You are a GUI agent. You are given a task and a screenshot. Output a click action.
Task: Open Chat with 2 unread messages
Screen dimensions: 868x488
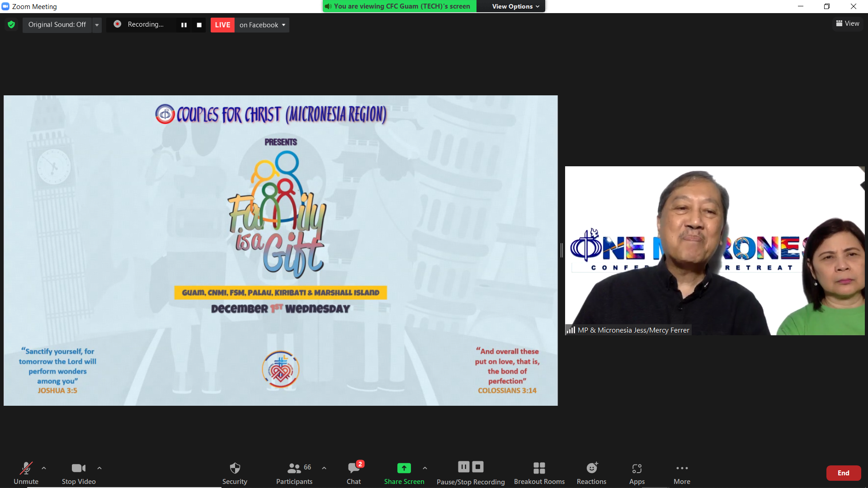[354, 473]
